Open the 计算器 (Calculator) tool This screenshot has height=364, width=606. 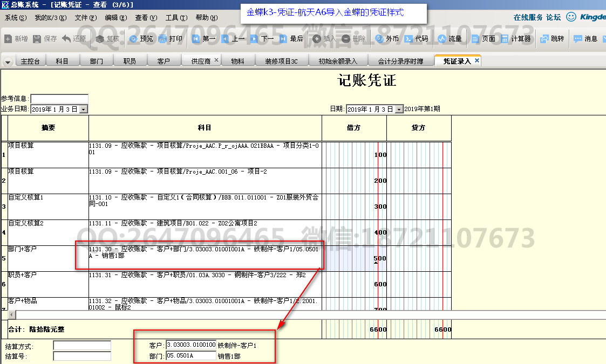coord(515,39)
